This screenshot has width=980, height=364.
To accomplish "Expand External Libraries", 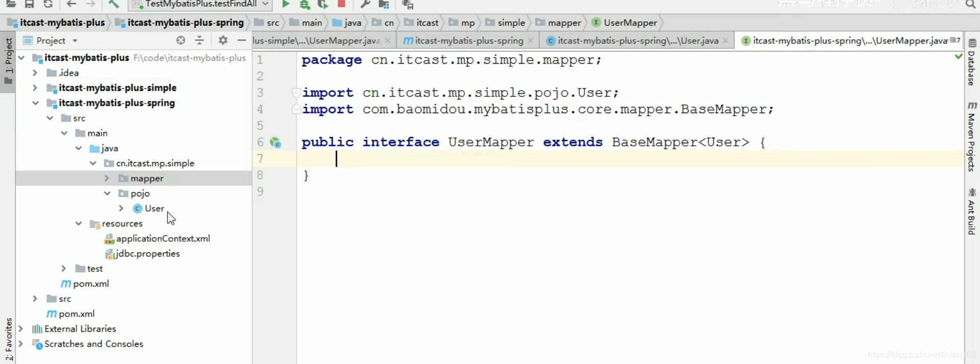I will [21, 329].
